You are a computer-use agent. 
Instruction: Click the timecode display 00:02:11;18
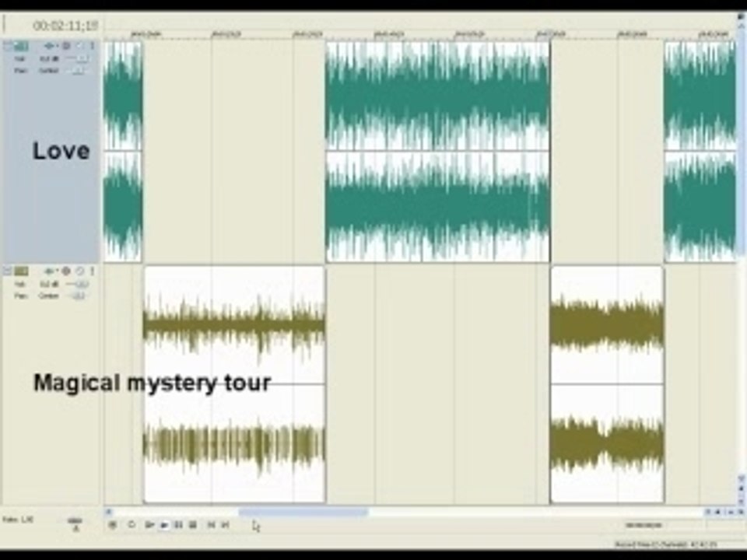point(65,25)
